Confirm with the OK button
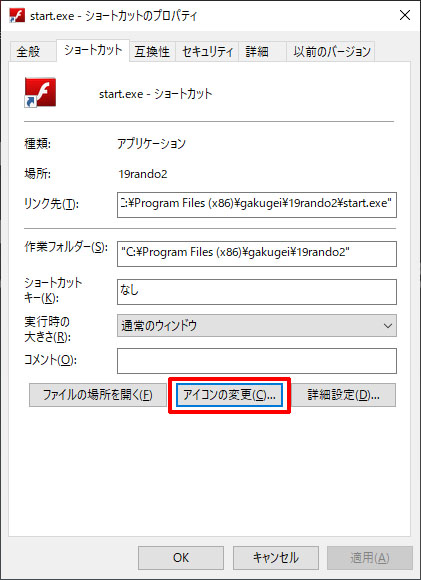The height and width of the screenshot is (580, 421). click(181, 557)
